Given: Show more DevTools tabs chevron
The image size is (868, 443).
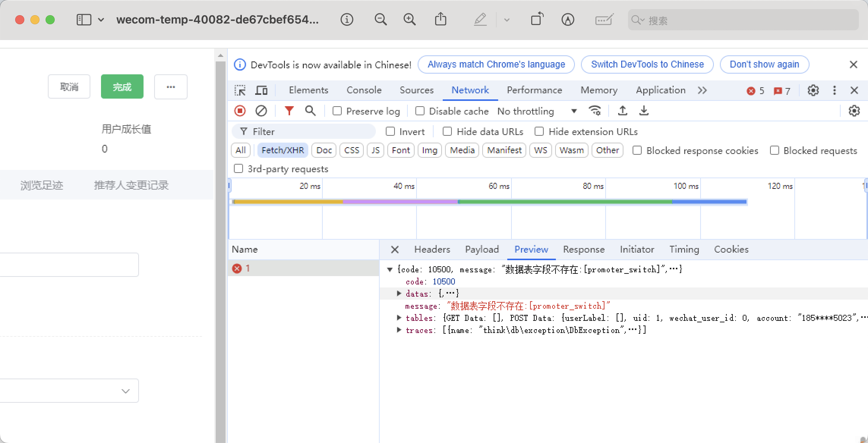Looking at the screenshot, I should [x=702, y=91].
